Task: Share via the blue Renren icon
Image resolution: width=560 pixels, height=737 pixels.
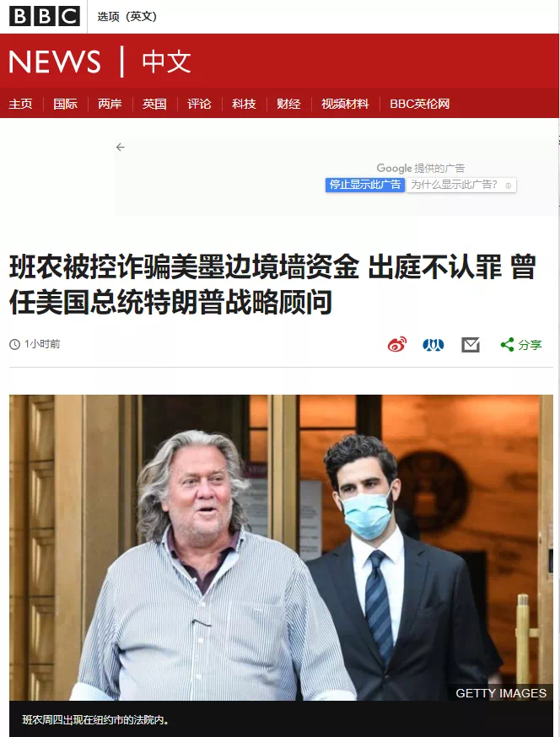Action: (x=433, y=345)
